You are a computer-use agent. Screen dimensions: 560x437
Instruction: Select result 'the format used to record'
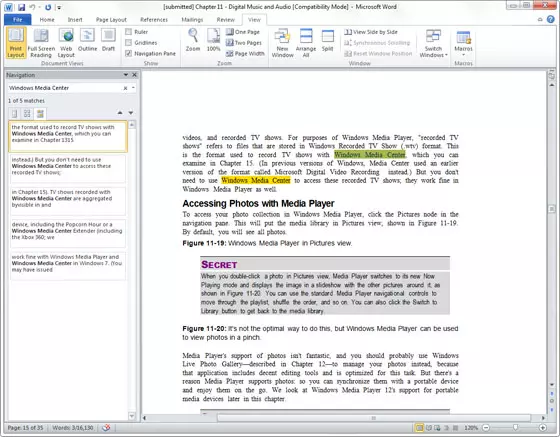point(68,136)
